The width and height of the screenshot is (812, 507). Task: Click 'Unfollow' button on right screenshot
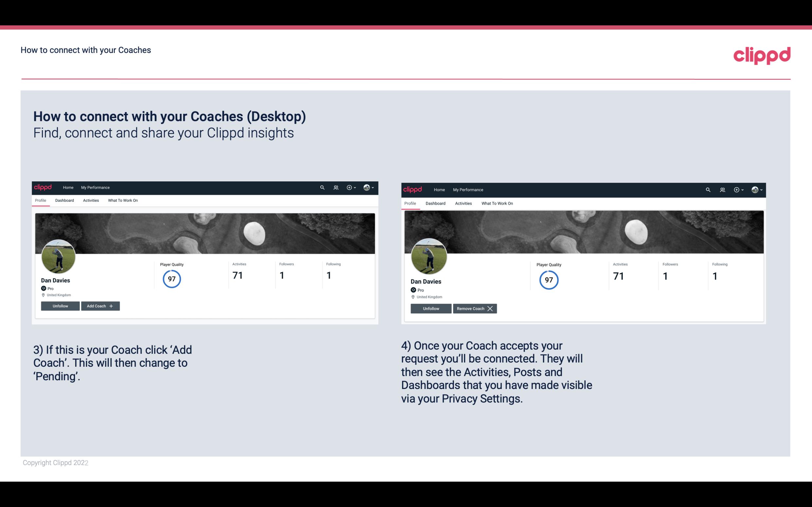430,308
